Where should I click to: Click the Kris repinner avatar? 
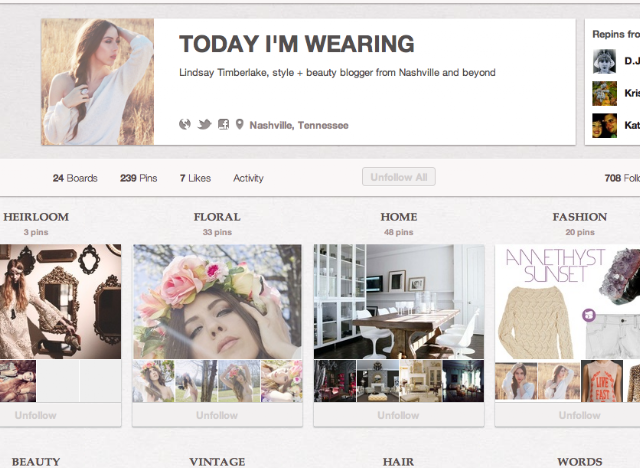[604, 93]
